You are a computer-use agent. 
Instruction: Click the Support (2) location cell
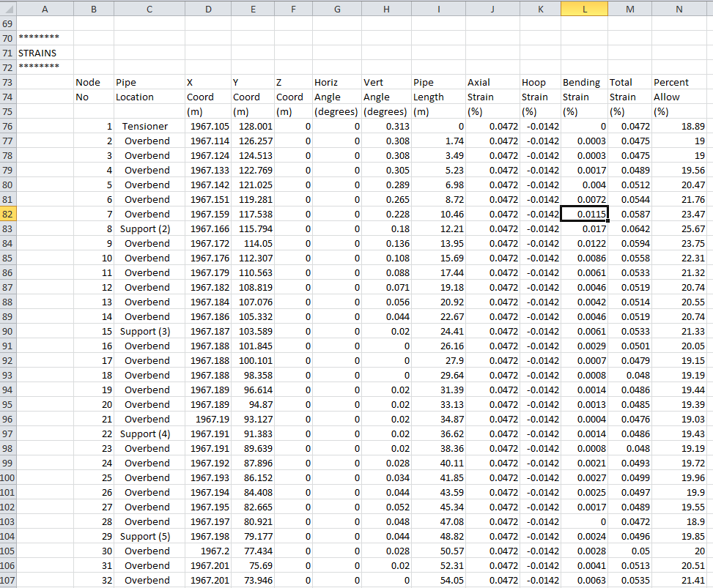point(145,228)
